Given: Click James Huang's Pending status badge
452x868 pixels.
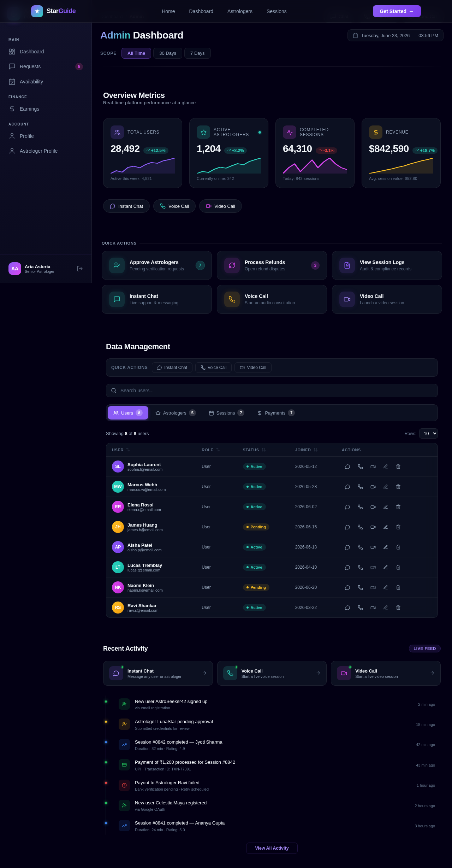Looking at the screenshot, I should pyautogui.click(x=256, y=527).
